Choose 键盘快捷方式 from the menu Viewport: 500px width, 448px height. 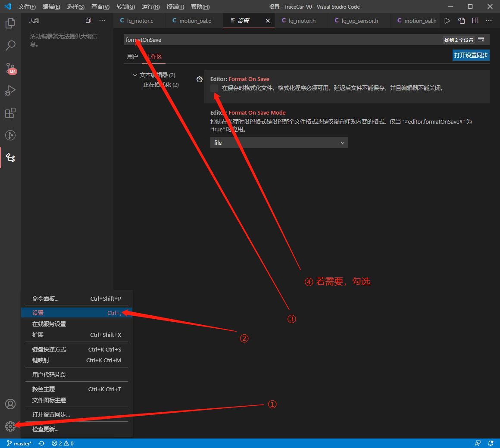[77, 349]
